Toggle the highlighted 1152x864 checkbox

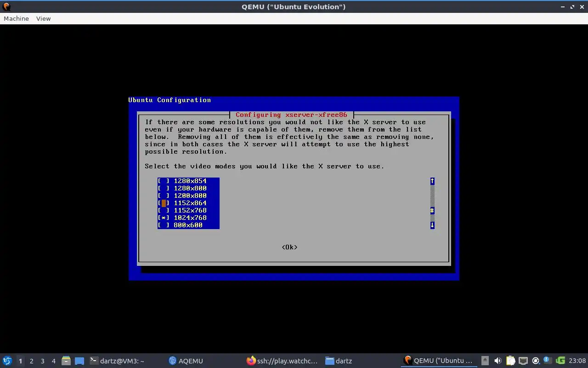[164, 203]
